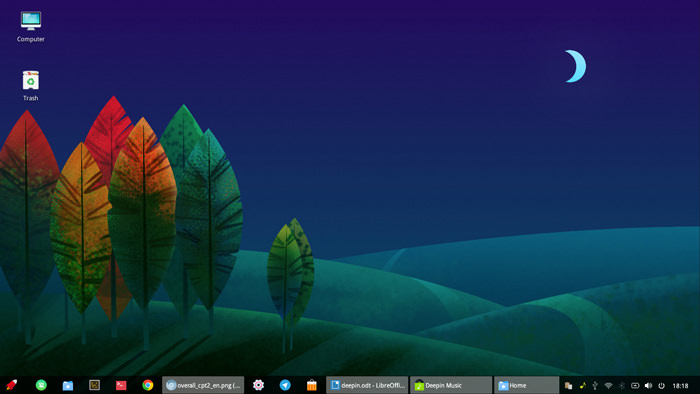Open the rocket Launcher icon

[12, 385]
